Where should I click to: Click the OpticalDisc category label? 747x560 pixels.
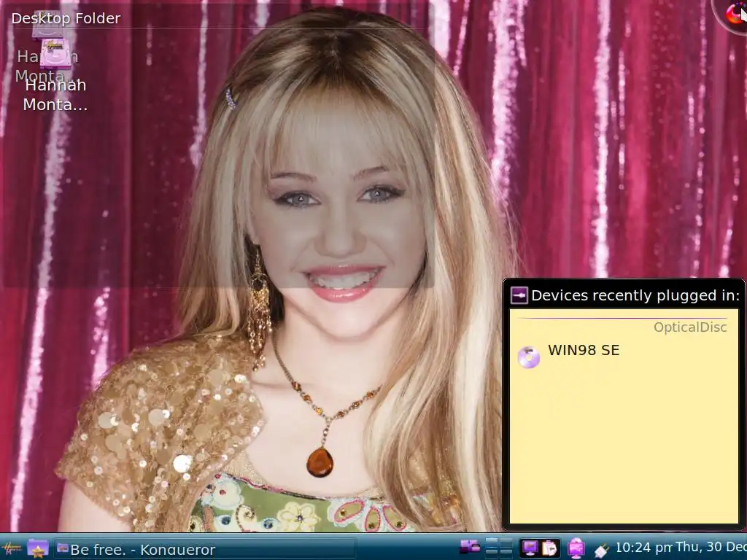click(690, 327)
